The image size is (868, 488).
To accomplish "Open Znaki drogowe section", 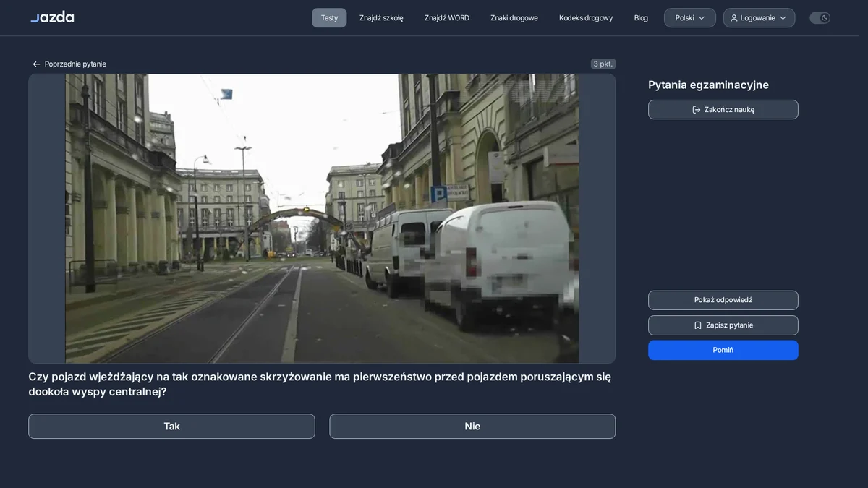I will [514, 18].
